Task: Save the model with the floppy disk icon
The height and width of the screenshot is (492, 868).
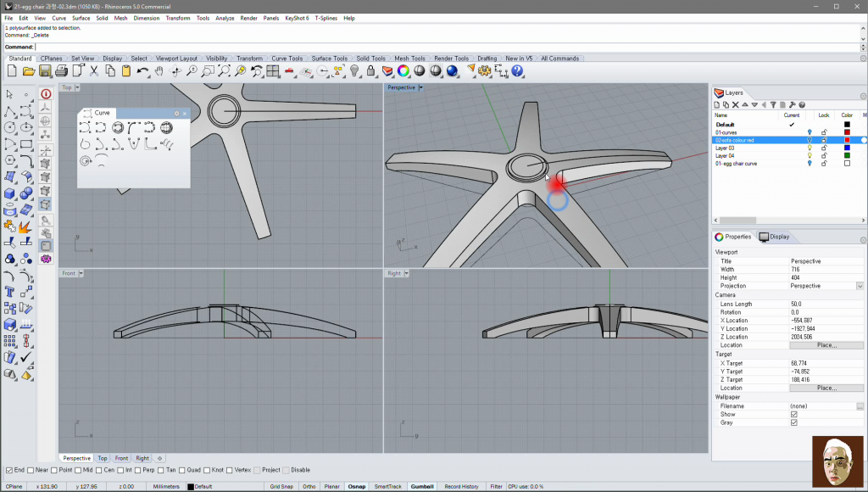Action: coord(45,71)
